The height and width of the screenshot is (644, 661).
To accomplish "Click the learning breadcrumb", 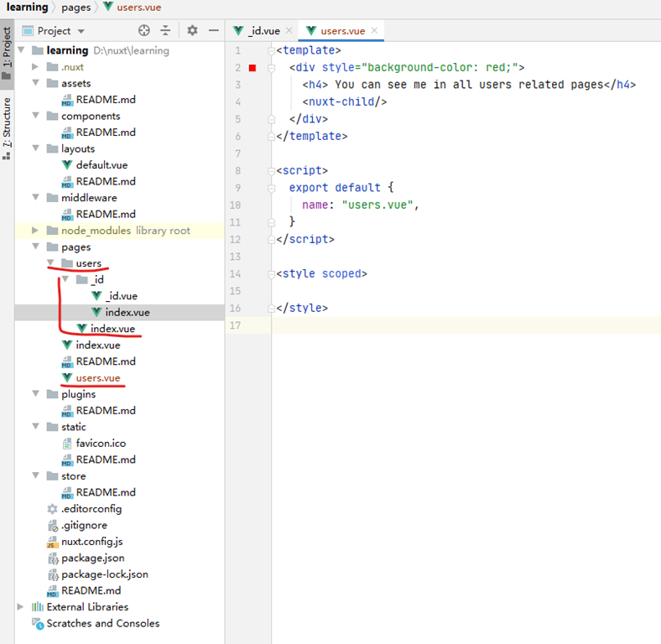I will click(28, 8).
